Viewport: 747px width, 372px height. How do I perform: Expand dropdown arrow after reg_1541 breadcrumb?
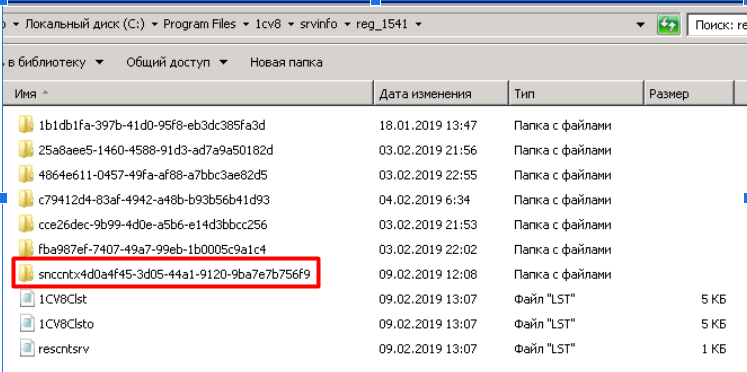418,24
